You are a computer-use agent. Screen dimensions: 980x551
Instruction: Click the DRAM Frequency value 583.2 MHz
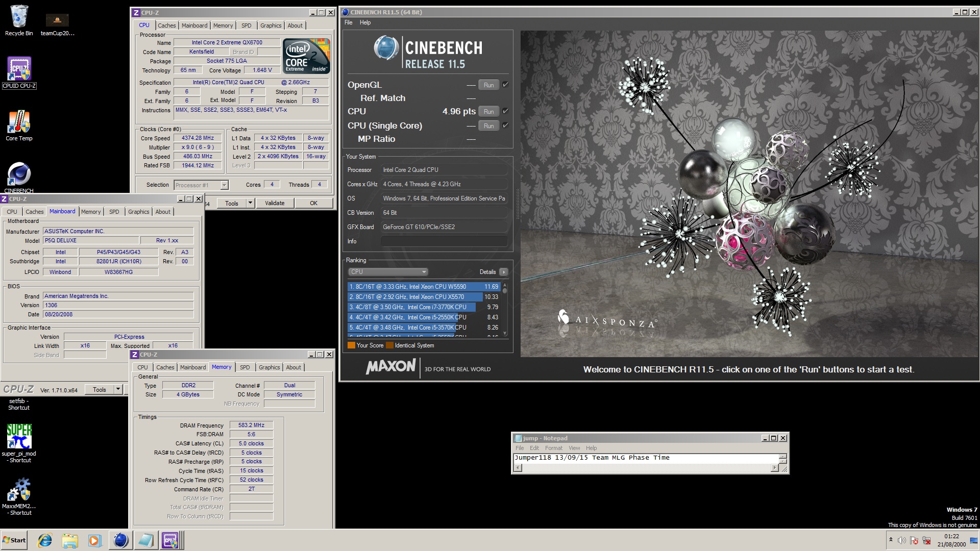click(251, 425)
